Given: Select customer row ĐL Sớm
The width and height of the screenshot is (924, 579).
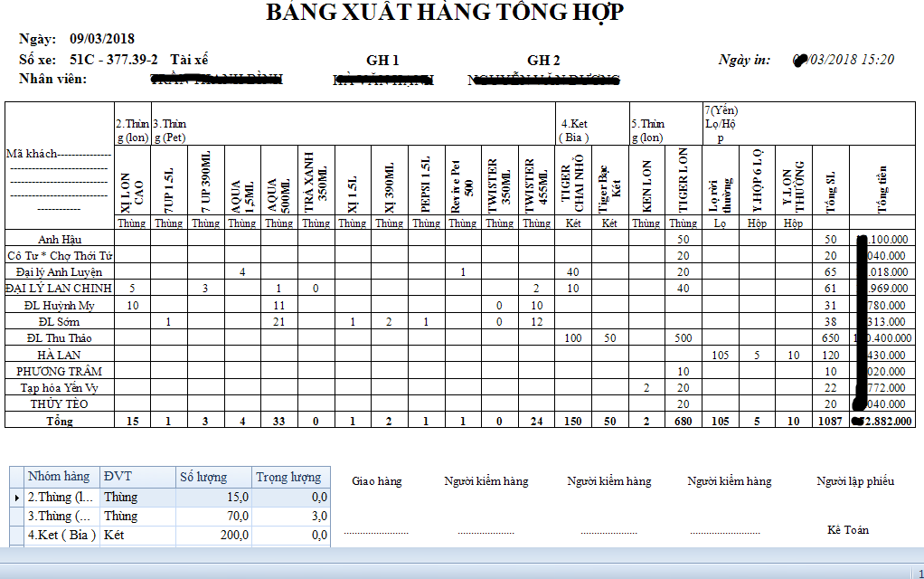Looking at the screenshot, I should pos(60,322).
